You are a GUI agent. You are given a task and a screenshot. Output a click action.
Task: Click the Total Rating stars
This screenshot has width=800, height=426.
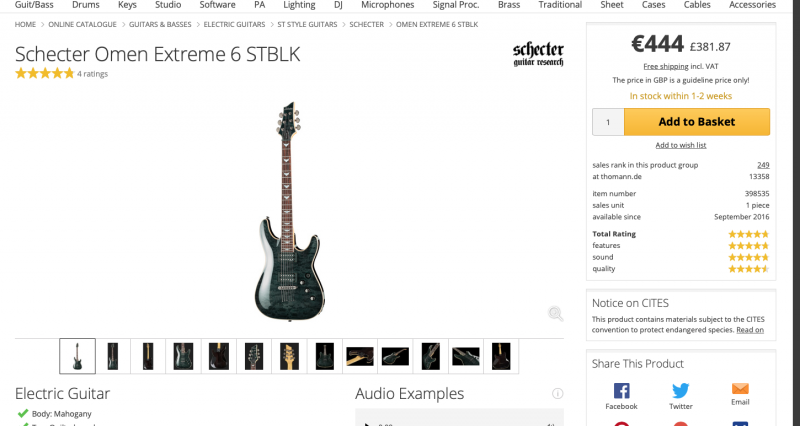pyautogui.click(x=748, y=234)
